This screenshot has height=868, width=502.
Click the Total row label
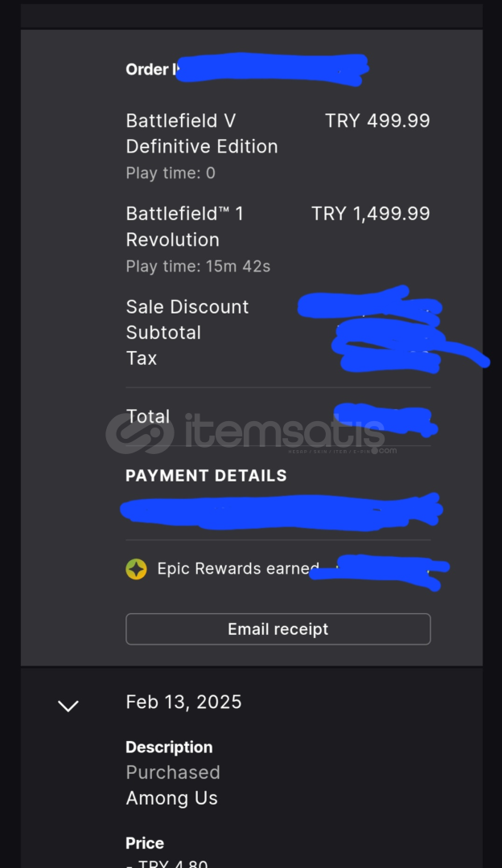coord(147,416)
